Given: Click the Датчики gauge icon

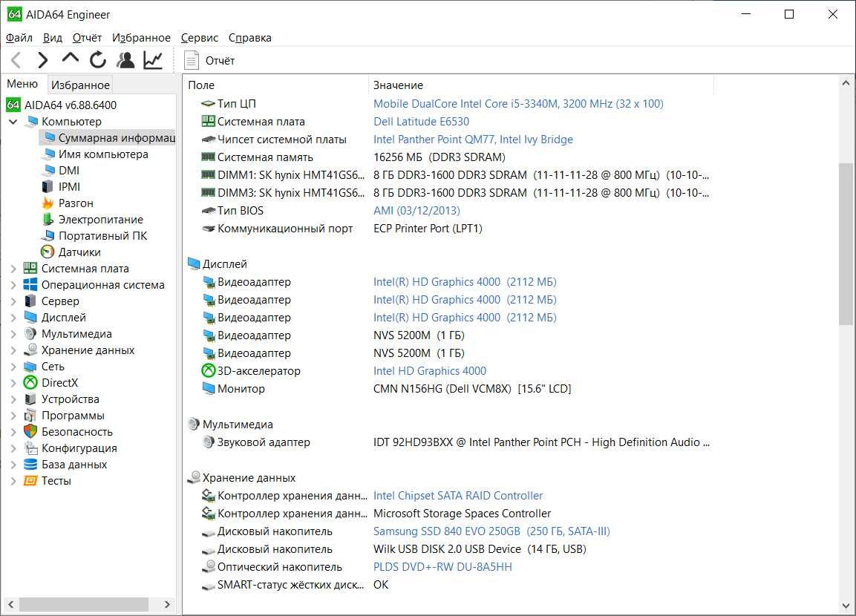Looking at the screenshot, I should [48, 252].
